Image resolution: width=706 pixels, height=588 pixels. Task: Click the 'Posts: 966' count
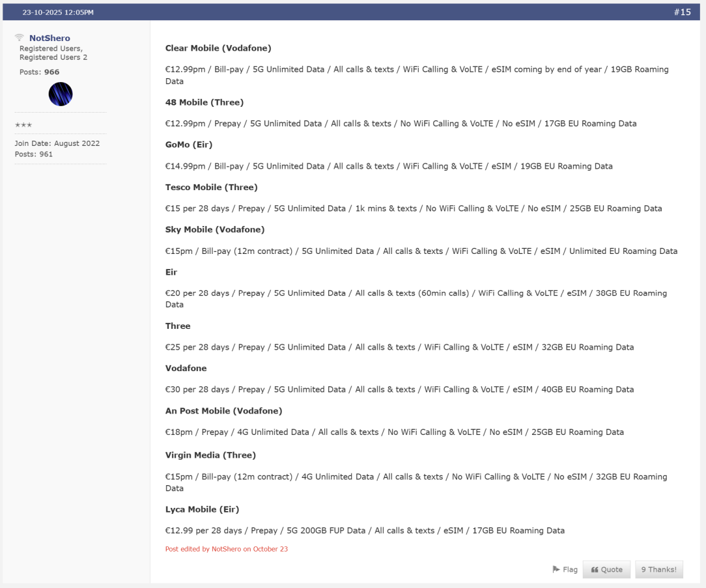(39, 72)
